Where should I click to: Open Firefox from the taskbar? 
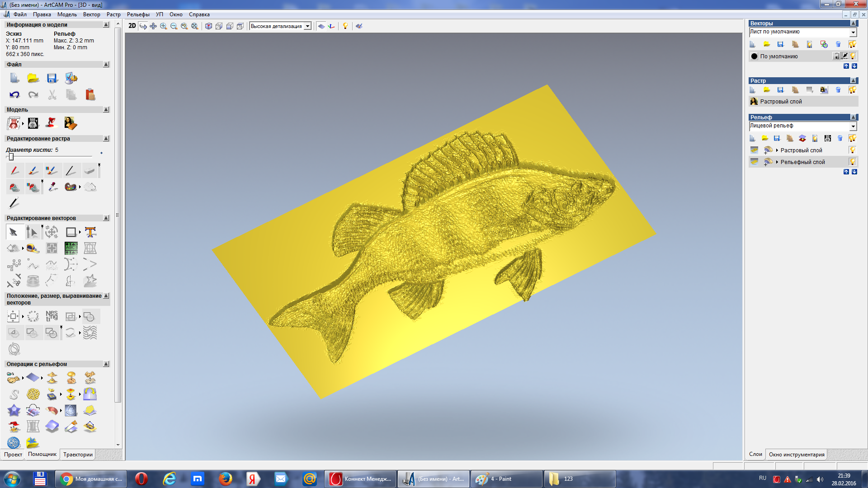click(225, 479)
